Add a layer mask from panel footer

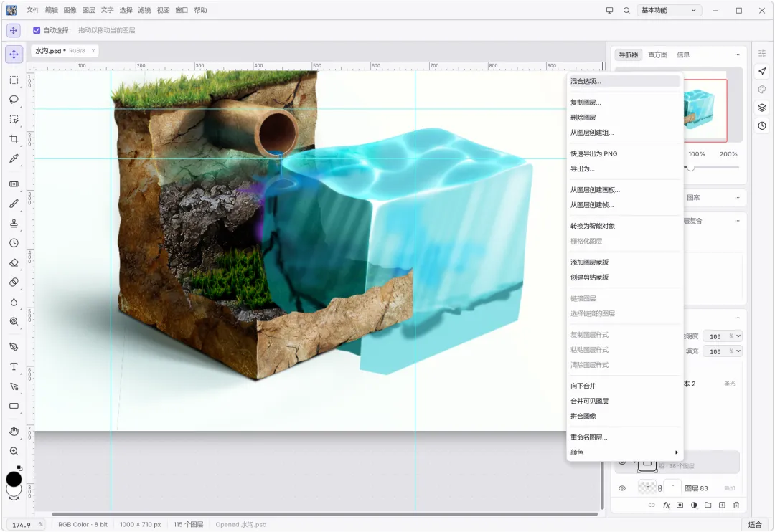680,505
